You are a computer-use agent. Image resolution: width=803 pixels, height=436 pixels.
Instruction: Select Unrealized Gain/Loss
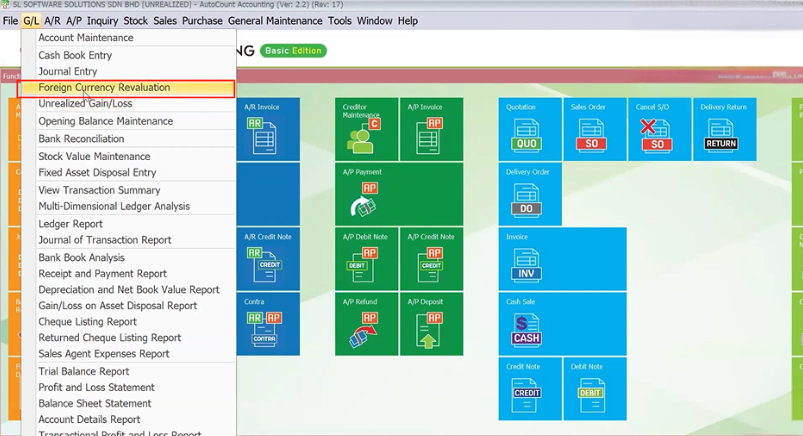[129, 103]
